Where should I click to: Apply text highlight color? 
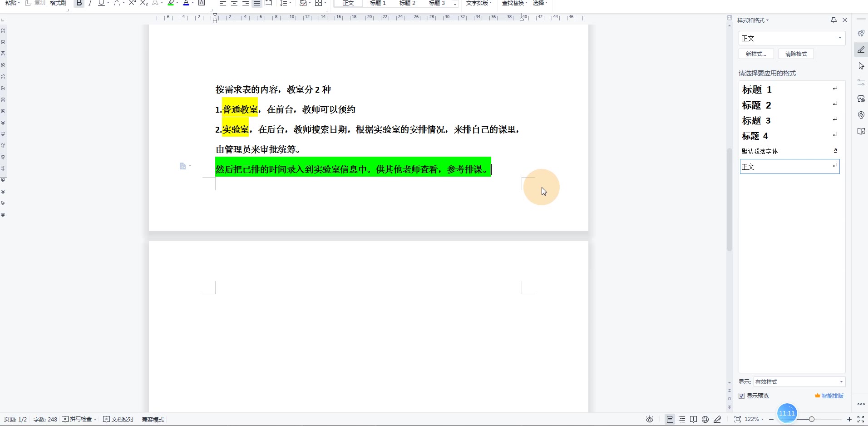(x=171, y=3)
